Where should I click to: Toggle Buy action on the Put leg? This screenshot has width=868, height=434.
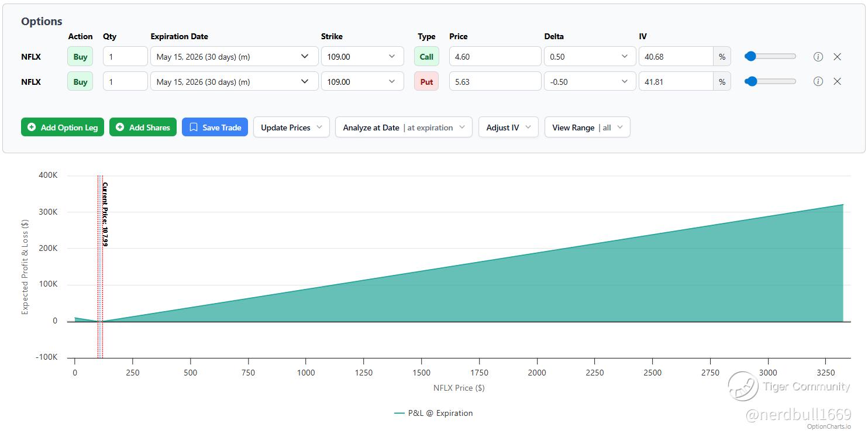80,81
